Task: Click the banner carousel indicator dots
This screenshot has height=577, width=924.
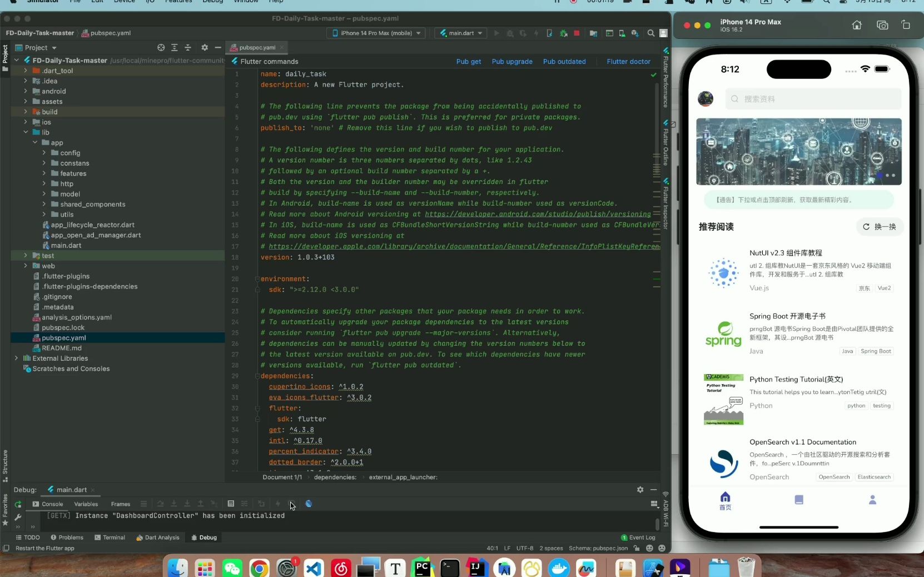Action: click(x=887, y=176)
